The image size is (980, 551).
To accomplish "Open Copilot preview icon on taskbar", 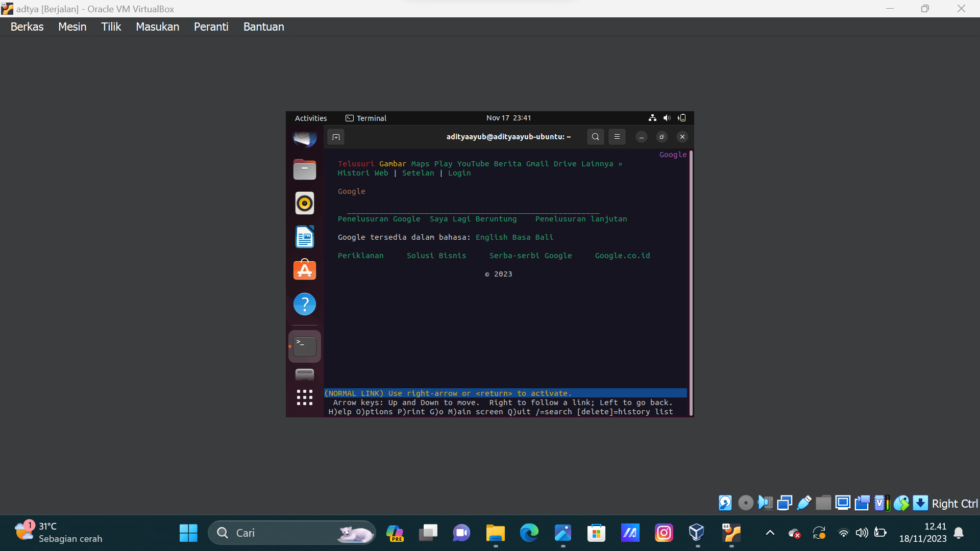I will pos(395,533).
